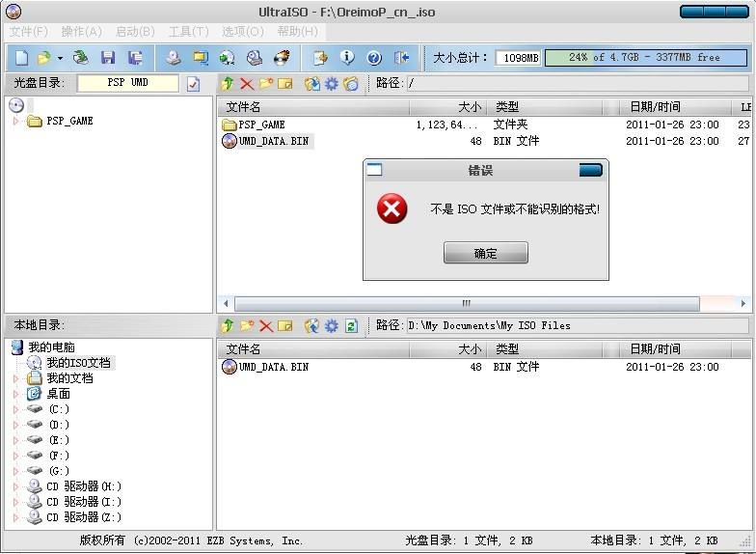The width and height of the screenshot is (756, 554).
Task: Expand the 桌面 tree node
Action: coord(15,394)
